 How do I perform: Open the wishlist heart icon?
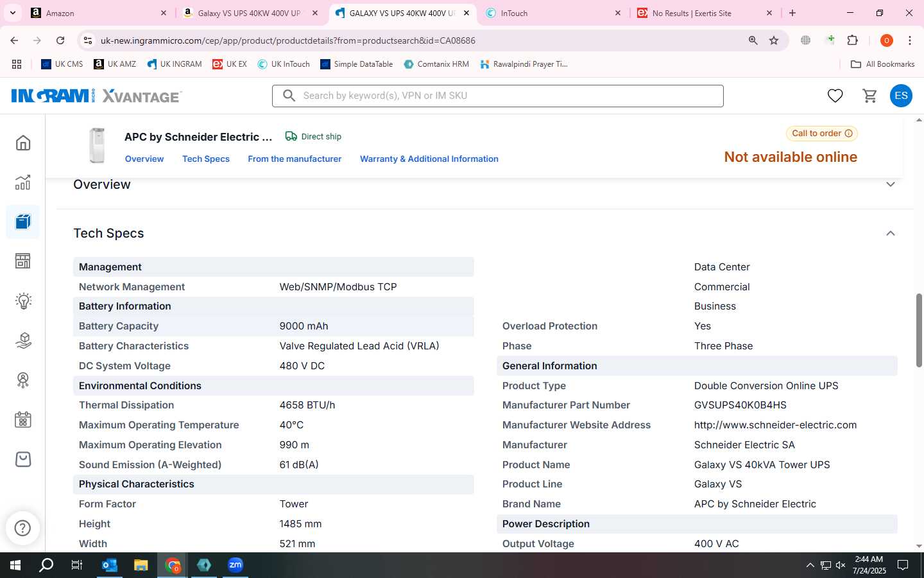click(835, 96)
